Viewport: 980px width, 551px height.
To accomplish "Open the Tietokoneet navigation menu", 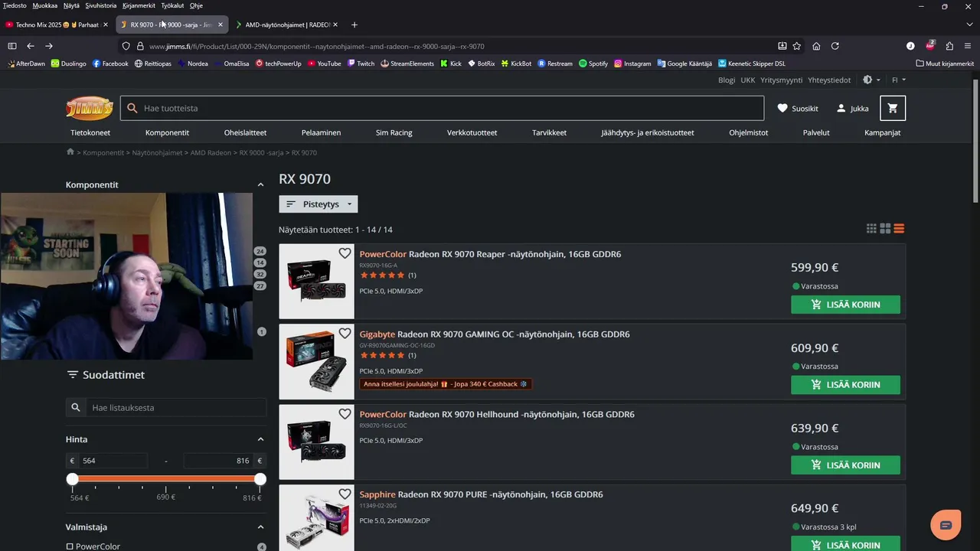I will click(90, 132).
